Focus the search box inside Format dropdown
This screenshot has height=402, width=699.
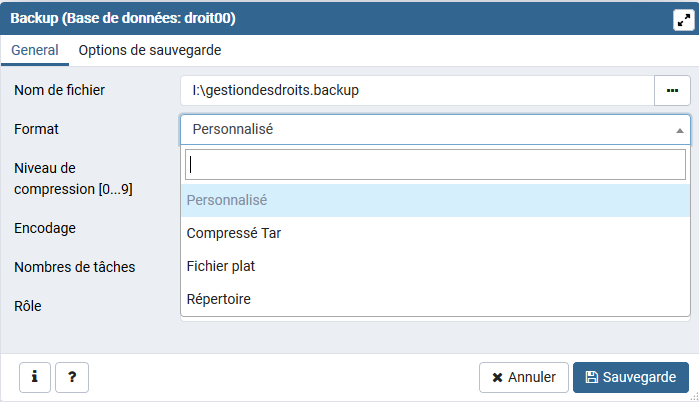coord(436,164)
